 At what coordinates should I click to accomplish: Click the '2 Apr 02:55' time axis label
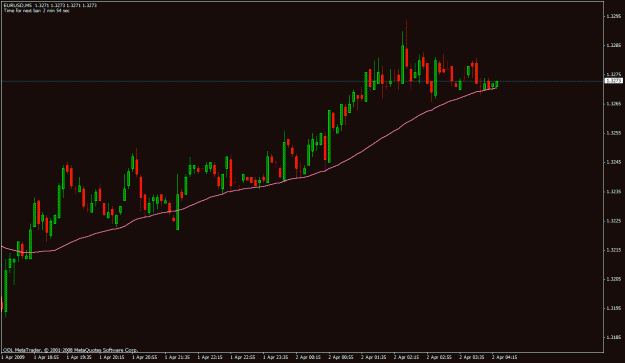(439, 357)
